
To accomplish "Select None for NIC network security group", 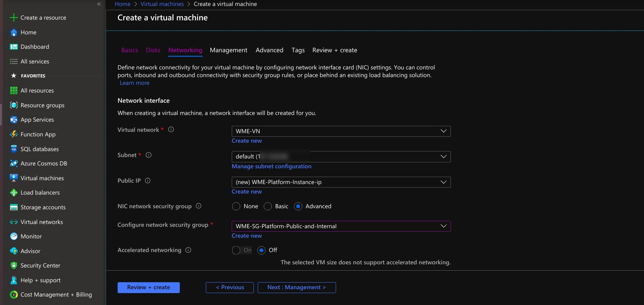I will pos(236,206).
